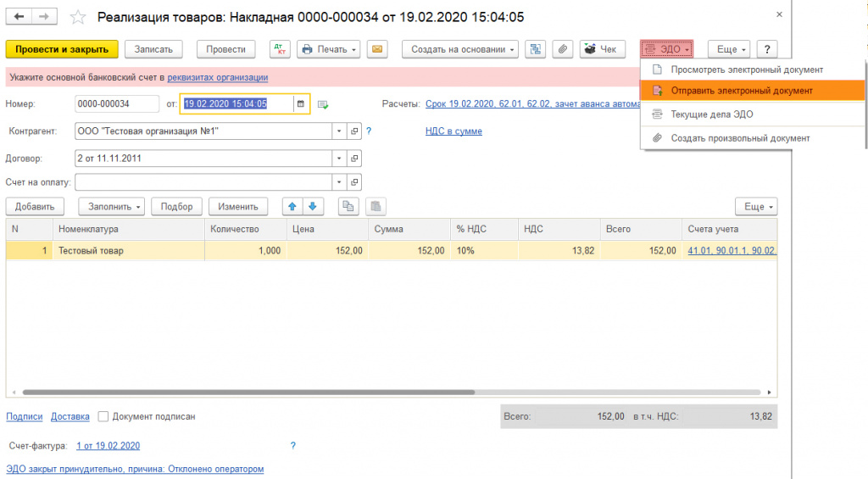This screenshot has width=868, height=479.
Task: Open document structure icon next to Создать на основании
Action: pos(536,49)
